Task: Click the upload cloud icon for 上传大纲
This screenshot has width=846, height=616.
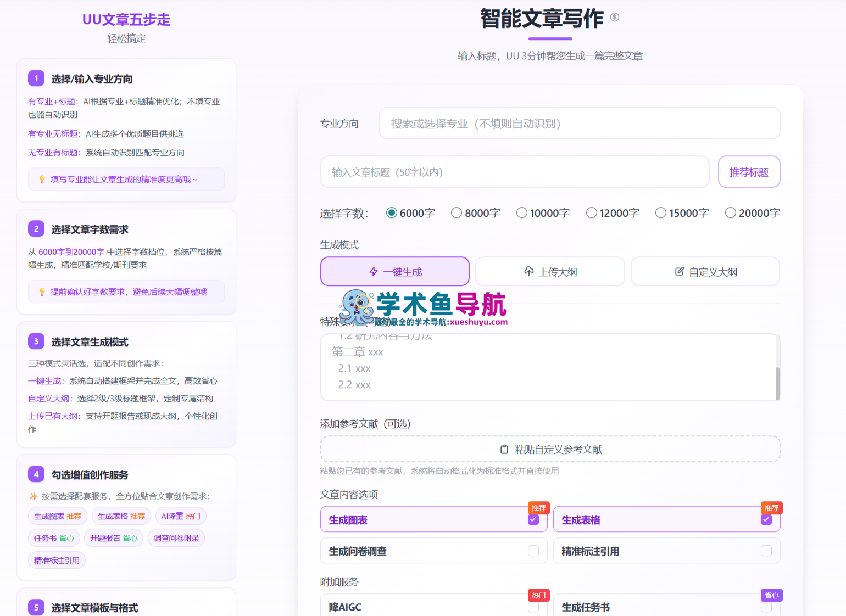Action: [529, 271]
